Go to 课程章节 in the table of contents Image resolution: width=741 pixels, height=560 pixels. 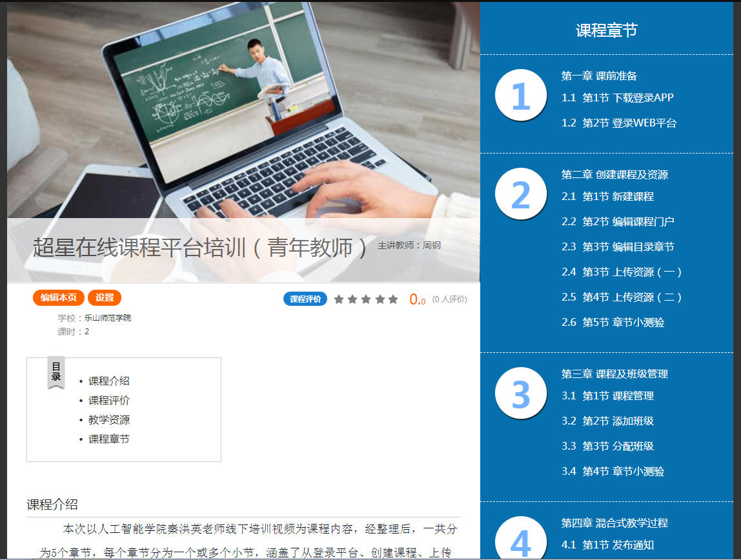(108, 439)
